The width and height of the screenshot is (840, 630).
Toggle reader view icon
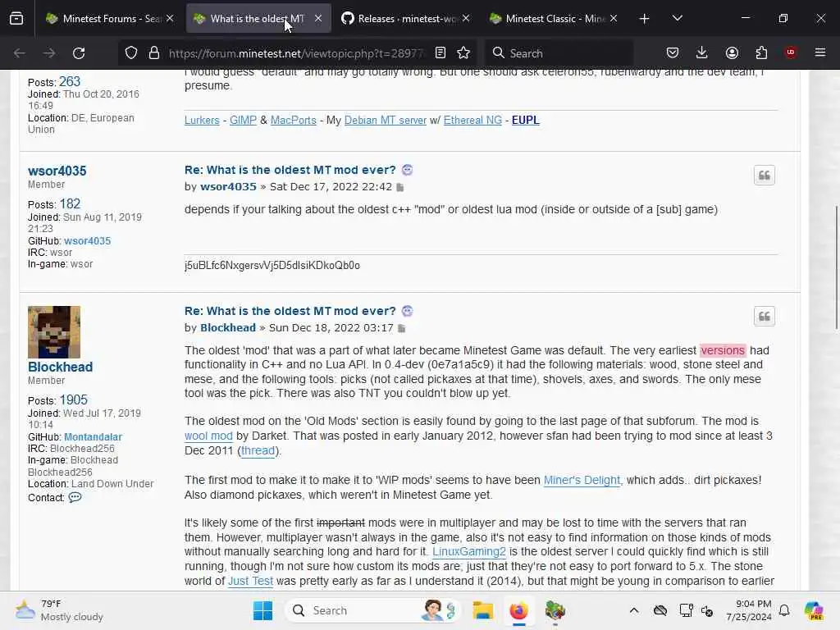click(x=441, y=52)
